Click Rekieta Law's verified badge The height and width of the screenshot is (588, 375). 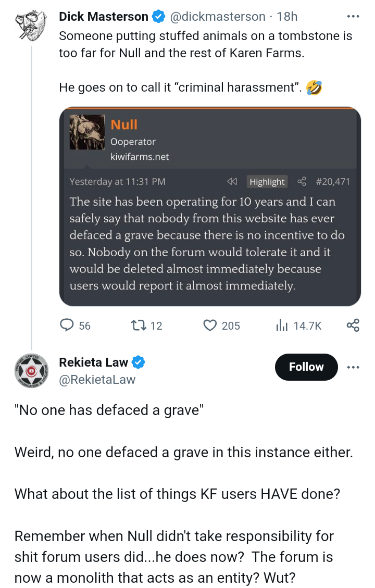pos(138,362)
